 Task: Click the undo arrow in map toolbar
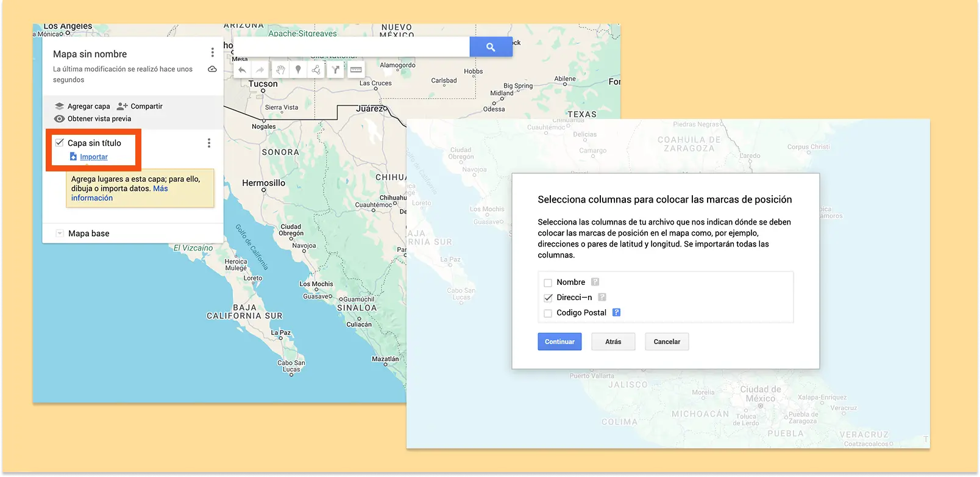click(x=242, y=70)
